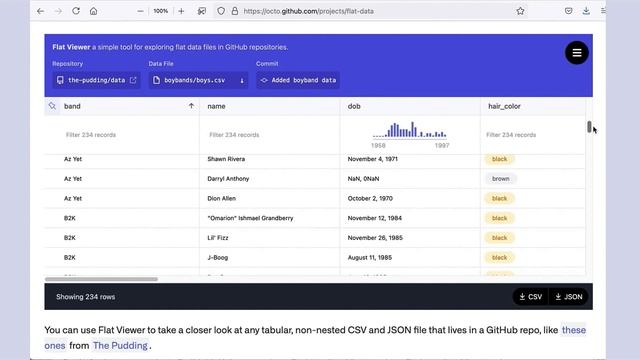Click black tag in Dion Allen row
The height and width of the screenshot is (360, 640).
[500, 198]
